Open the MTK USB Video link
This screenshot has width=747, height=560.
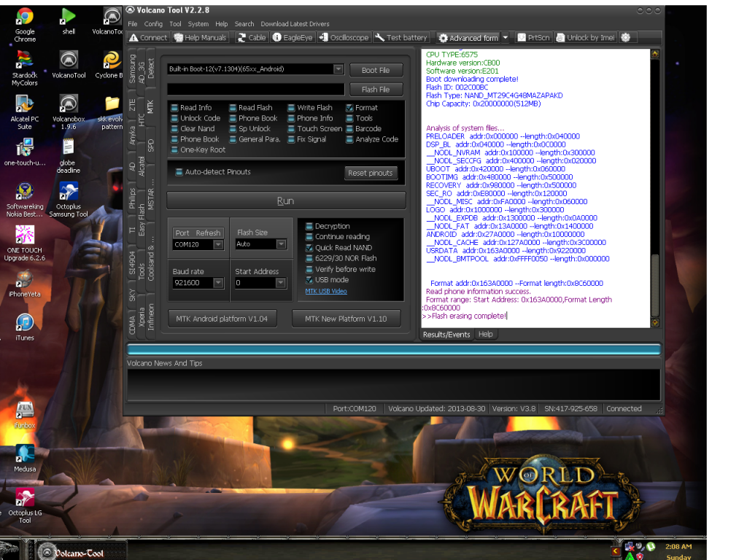326,291
